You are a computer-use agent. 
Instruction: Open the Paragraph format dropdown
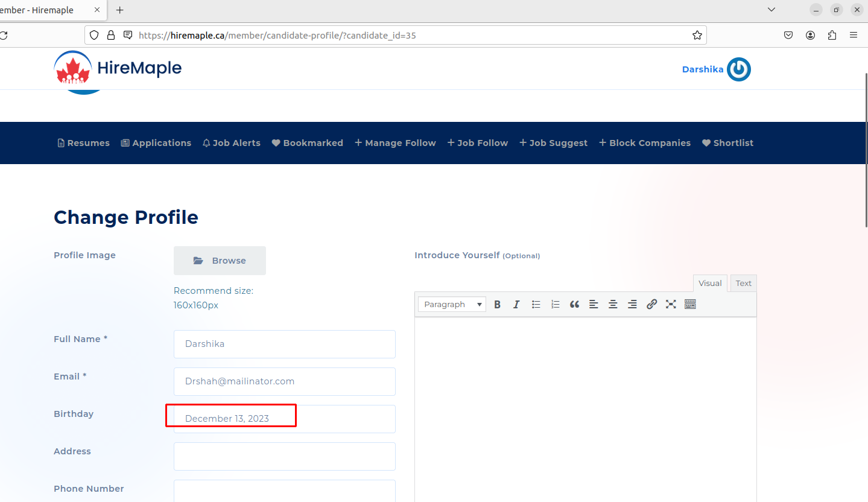452,305
